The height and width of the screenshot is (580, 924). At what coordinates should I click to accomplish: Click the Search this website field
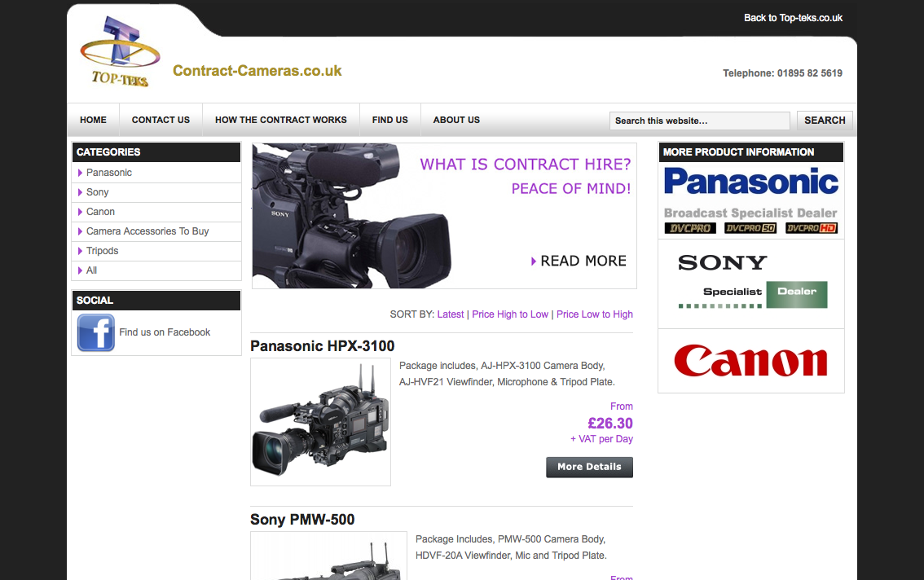pos(699,121)
